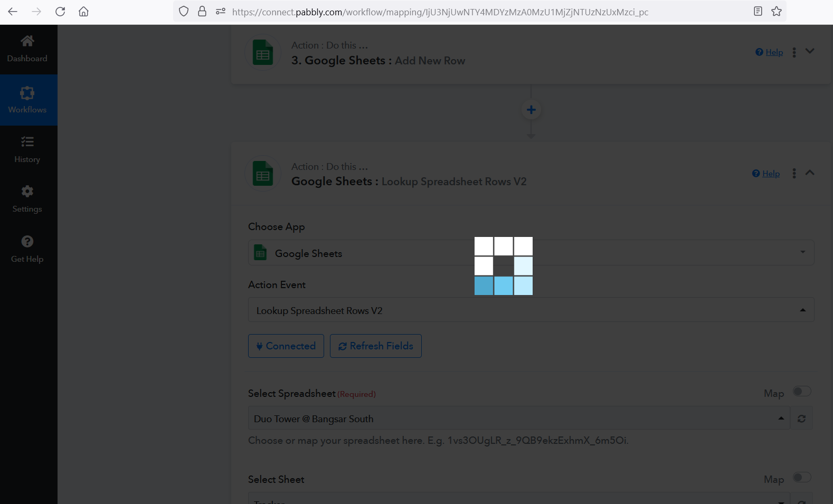Expand the Add New Row step

click(810, 51)
